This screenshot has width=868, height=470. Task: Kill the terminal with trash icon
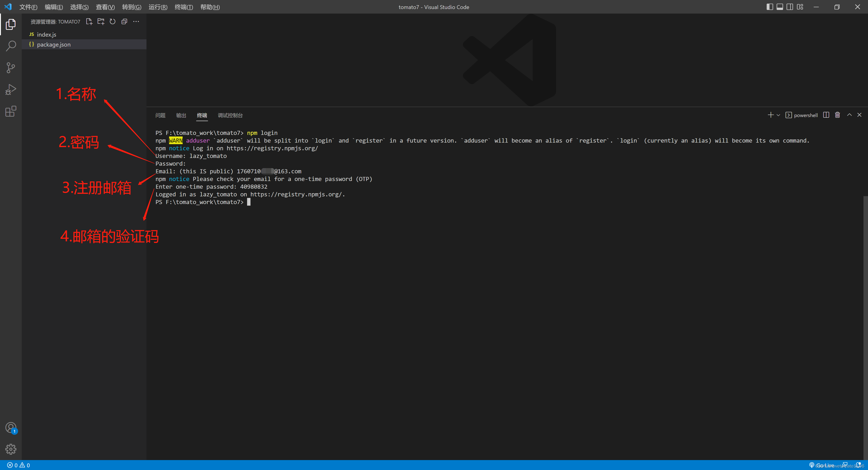tap(837, 115)
